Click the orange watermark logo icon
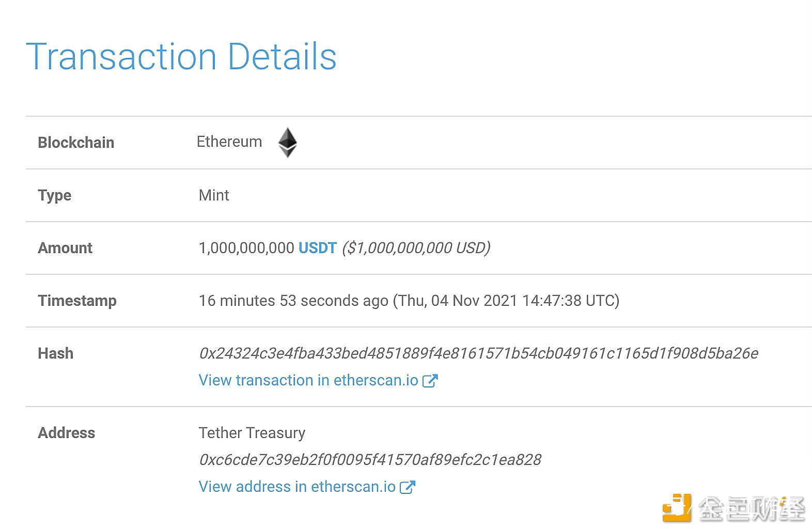This screenshot has width=812, height=529. click(677, 508)
